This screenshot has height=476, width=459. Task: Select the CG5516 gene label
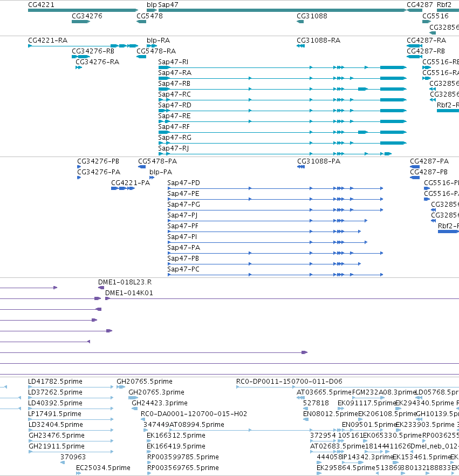tap(435, 16)
